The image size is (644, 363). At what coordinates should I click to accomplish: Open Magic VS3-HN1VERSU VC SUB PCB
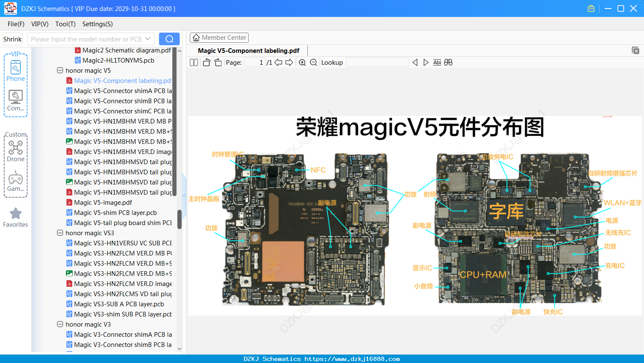(x=119, y=243)
